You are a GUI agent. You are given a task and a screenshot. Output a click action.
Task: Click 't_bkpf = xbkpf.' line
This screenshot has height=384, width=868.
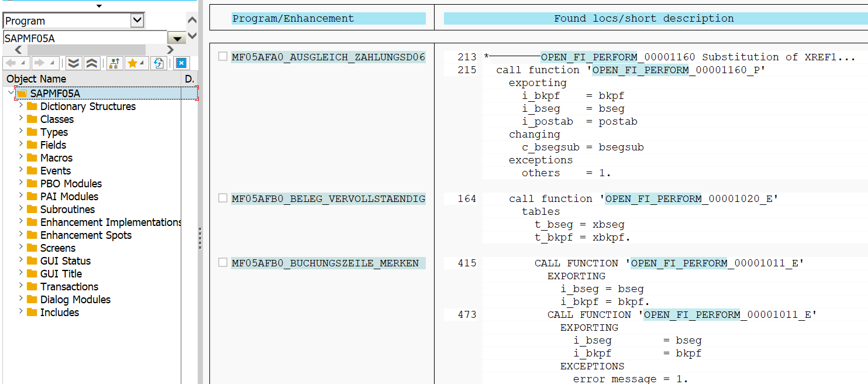point(583,237)
